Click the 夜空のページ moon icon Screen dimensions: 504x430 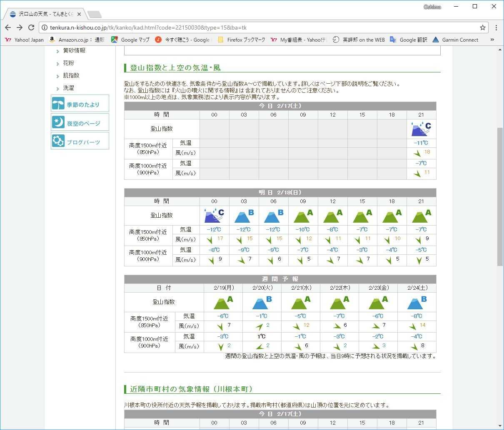(58, 122)
